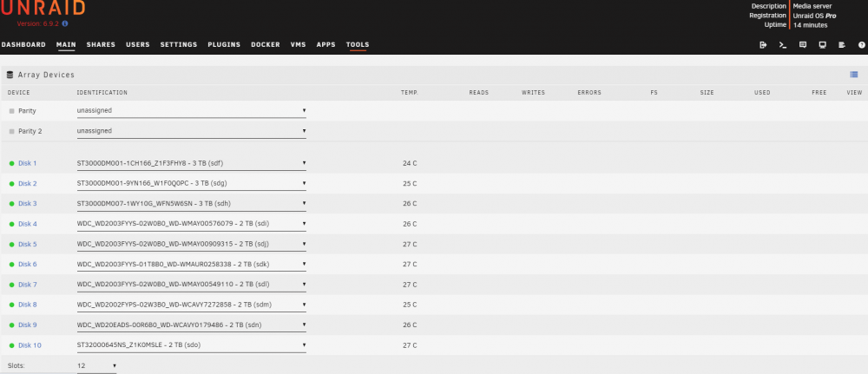Open the Disk 8 link
This screenshot has width=868, height=374.
tap(28, 305)
